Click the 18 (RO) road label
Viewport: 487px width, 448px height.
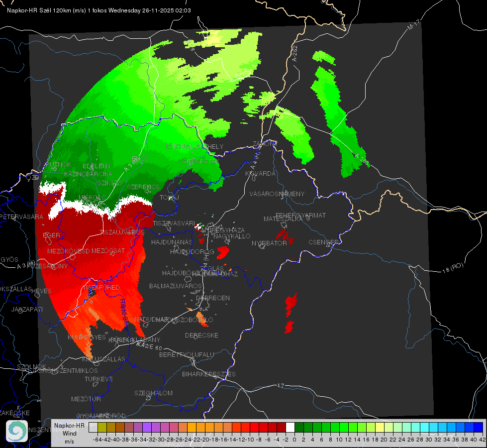point(453,268)
